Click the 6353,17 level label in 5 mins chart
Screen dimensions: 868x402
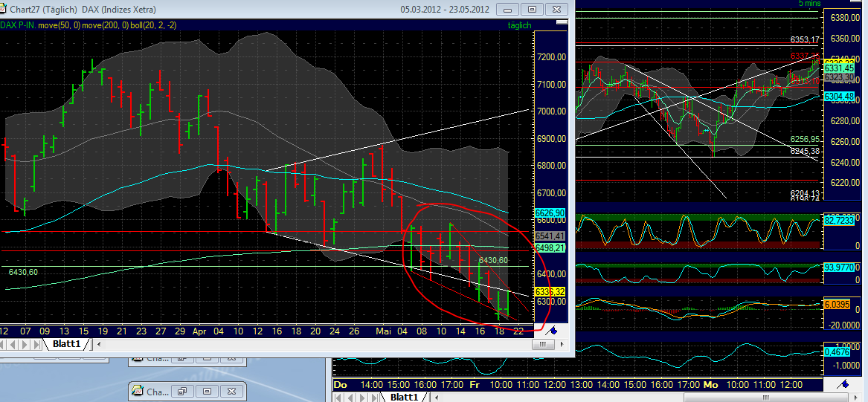tap(805, 39)
